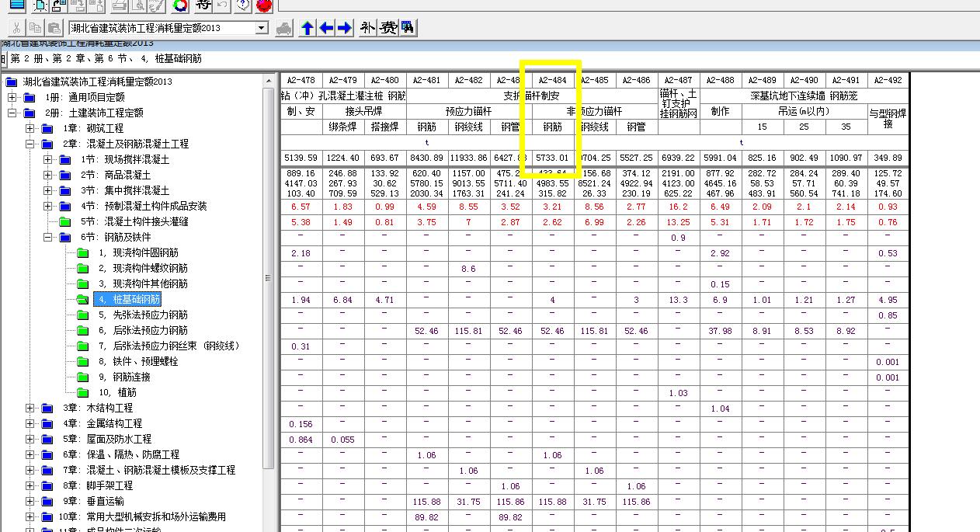Click the left arrow navigation icon

tap(326, 28)
